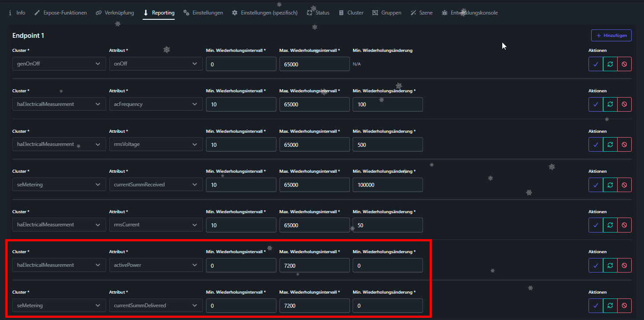Screen dimensions: 644x320
Task: Open the genOnOff cluster dropdown
Action: point(59,64)
